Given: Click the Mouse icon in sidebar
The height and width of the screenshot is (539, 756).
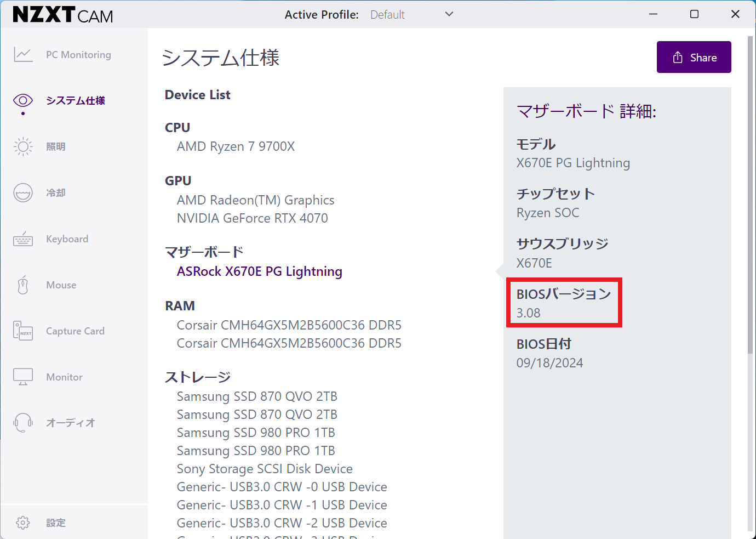Looking at the screenshot, I should (x=23, y=285).
